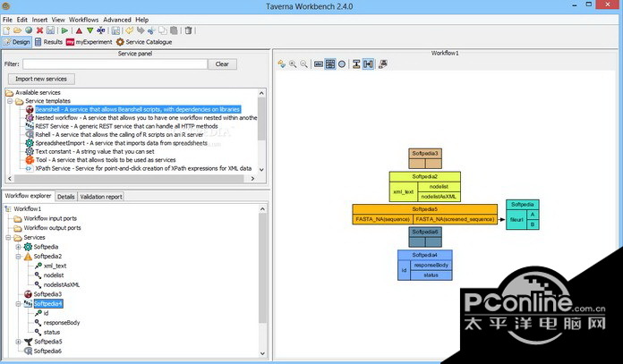Viewport: 623px width, 364px height.
Task: Toggle the circle-shaped diagram view button
Action: click(x=342, y=64)
